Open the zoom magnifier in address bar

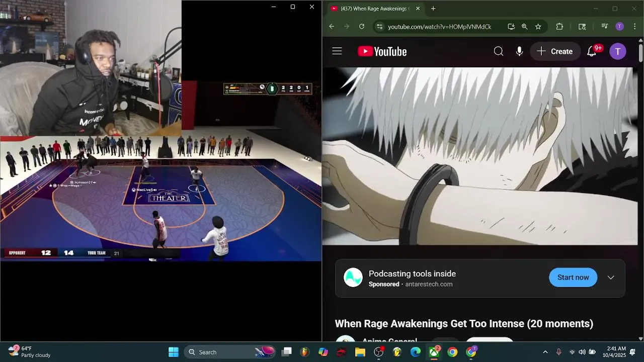tap(525, 27)
